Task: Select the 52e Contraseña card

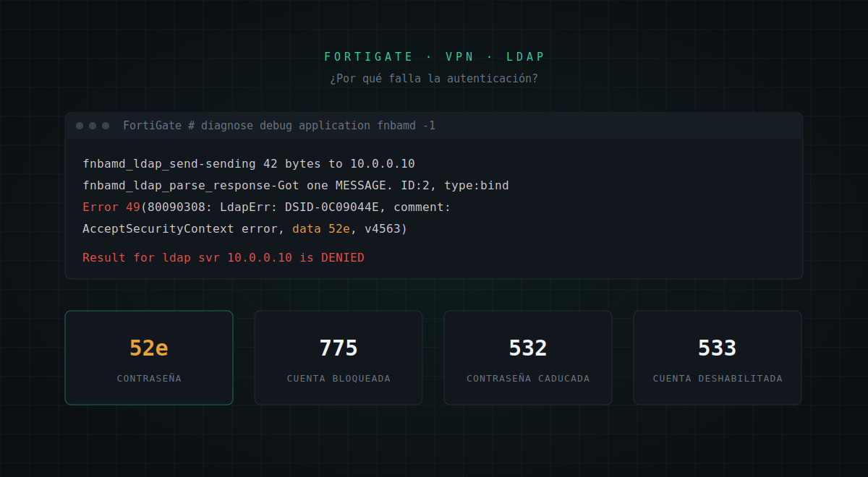Action: pos(149,358)
